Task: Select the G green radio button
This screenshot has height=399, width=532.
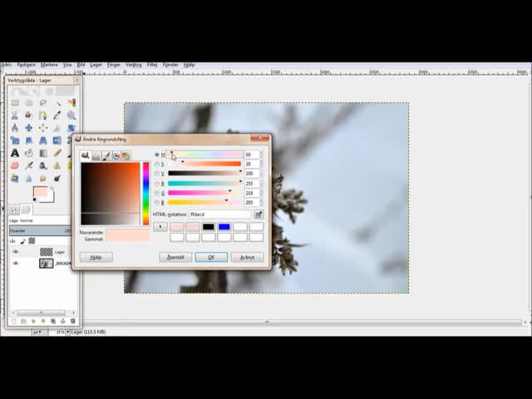Action: (157, 193)
